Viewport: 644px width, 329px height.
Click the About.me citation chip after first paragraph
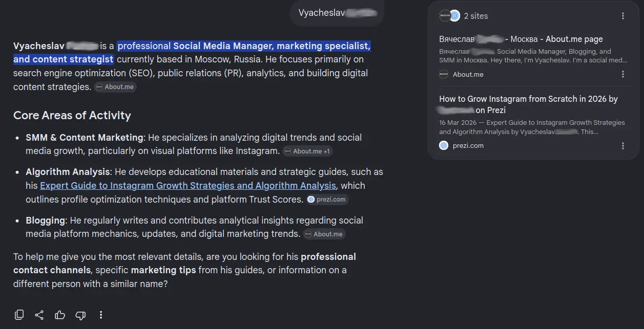115,87
